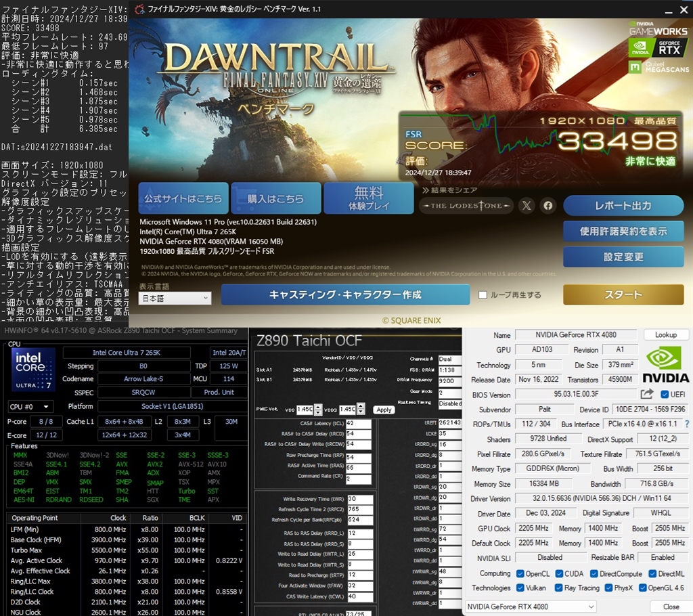The width and height of the screenshot is (693, 616).
Task: Click the NVIDIA logo in GPU-Z
Action: click(x=665, y=362)
